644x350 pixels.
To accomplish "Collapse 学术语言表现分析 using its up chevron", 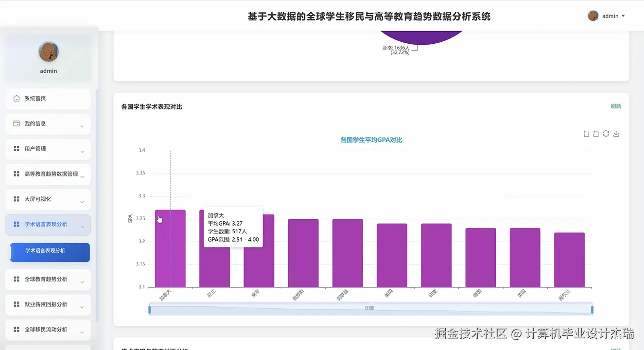I will (x=82, y=227).
